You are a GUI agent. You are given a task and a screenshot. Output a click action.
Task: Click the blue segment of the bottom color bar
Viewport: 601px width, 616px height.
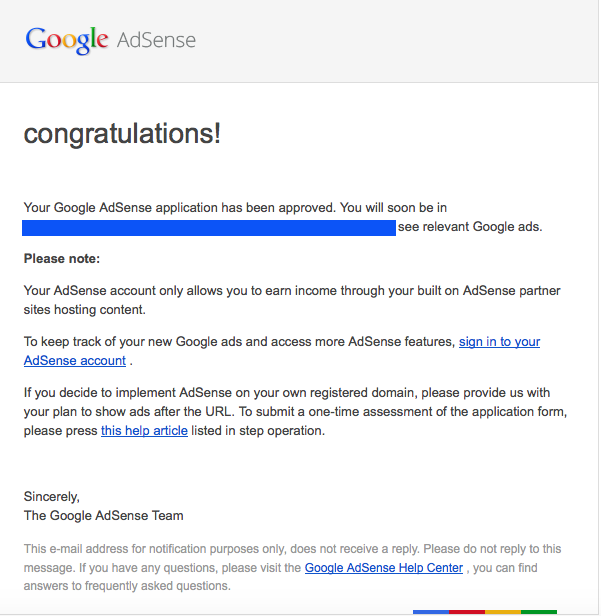click(x=431, y=612)
